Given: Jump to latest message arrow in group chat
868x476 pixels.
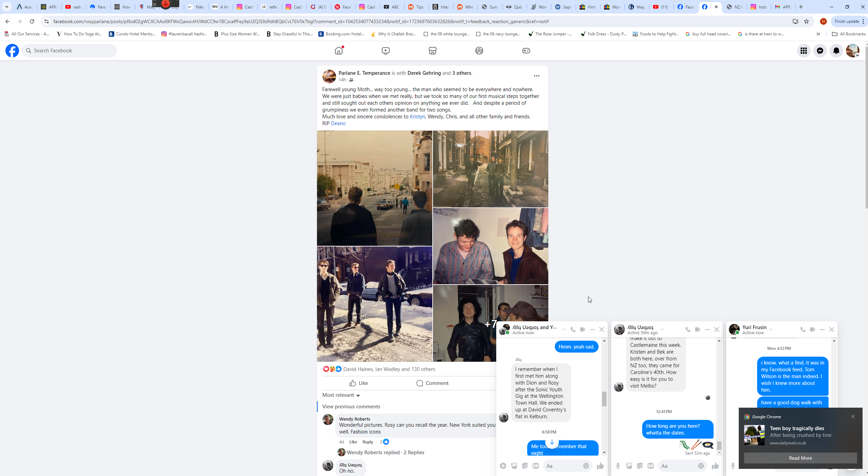Looking at the screenshot, I should click(x=552, y=442).
